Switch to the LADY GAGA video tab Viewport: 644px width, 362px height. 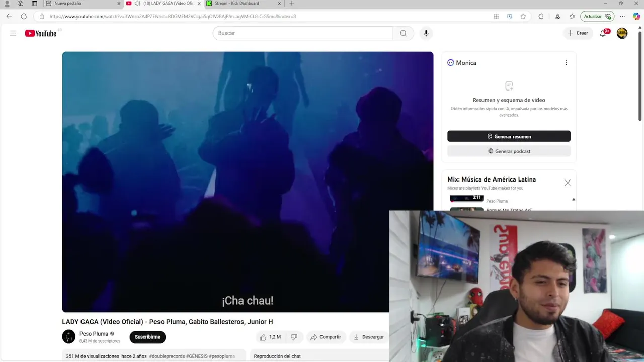click(x=164, y=4)
